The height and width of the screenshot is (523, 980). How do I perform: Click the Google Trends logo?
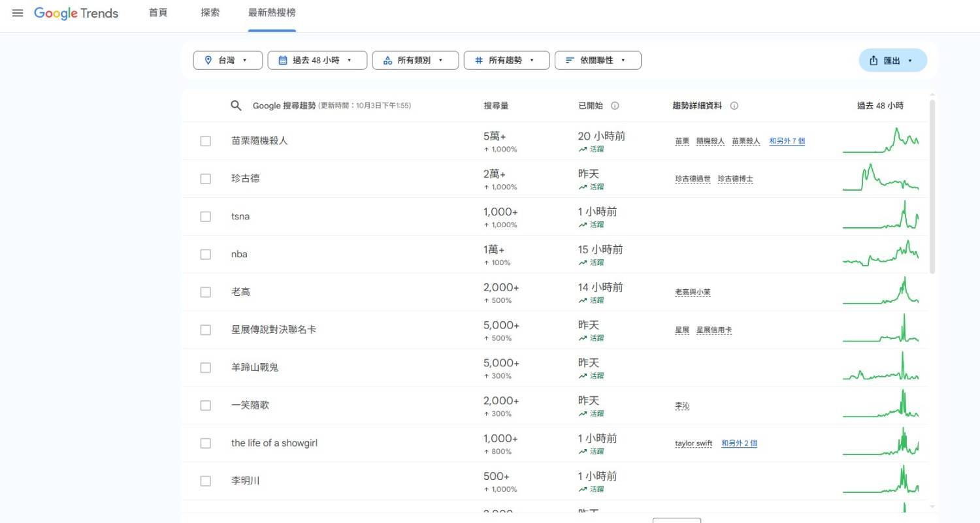click(76, 13)
